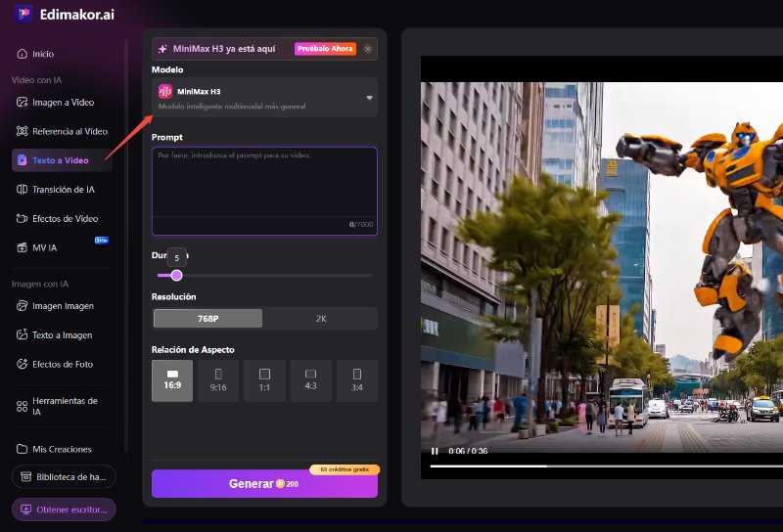
Task: Close the MiniMax H3 announcement banner
Action: pos(368,49)
